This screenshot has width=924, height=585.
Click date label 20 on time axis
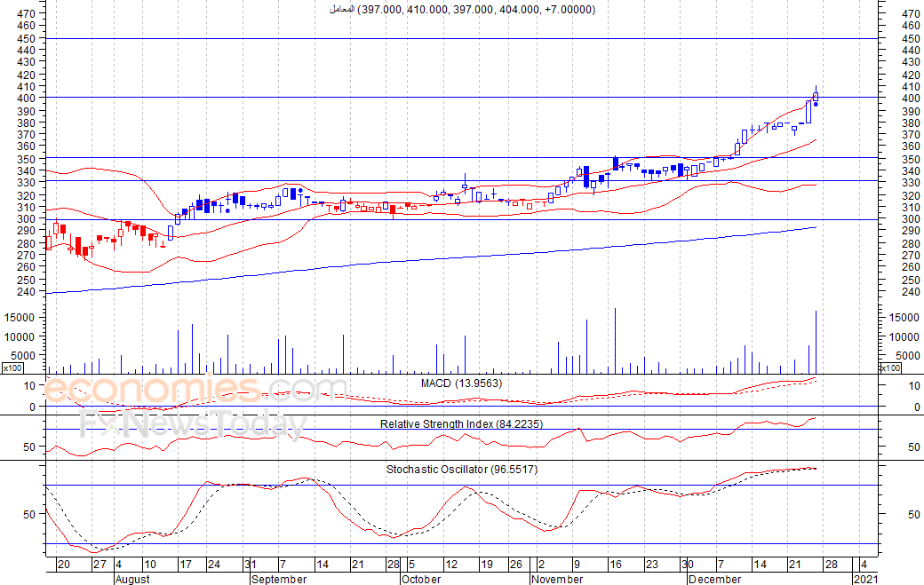coord(64,565)
